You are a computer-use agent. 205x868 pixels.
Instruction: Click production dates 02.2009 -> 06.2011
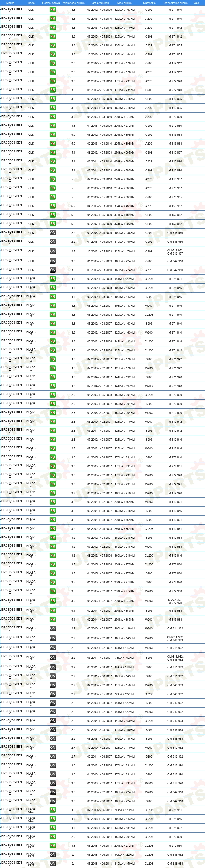click(100, 810)
